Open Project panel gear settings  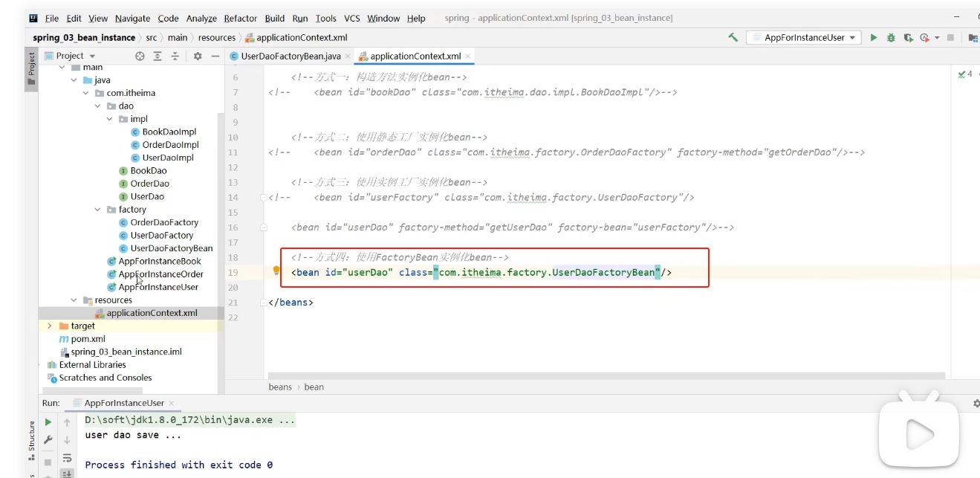[x=198, y=56]
